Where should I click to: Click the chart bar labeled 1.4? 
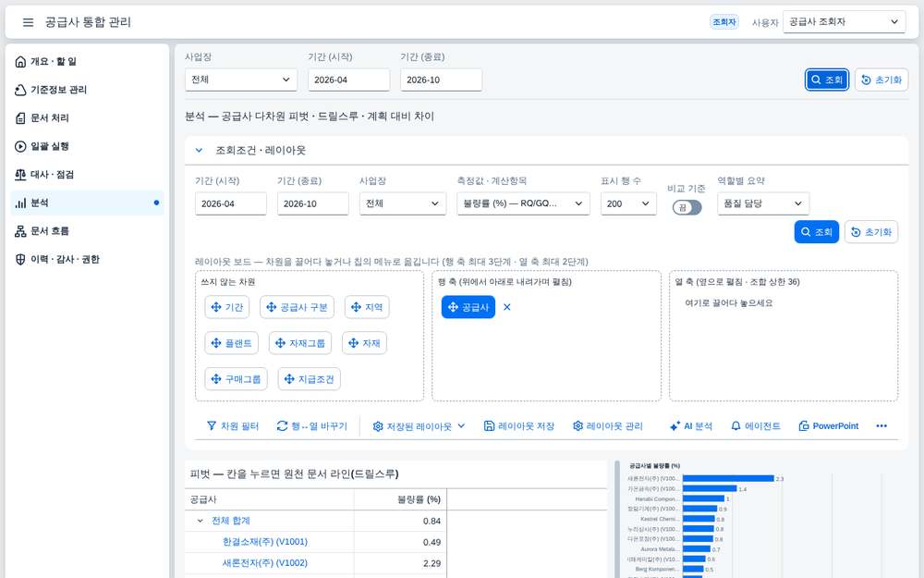pos(710,488)
